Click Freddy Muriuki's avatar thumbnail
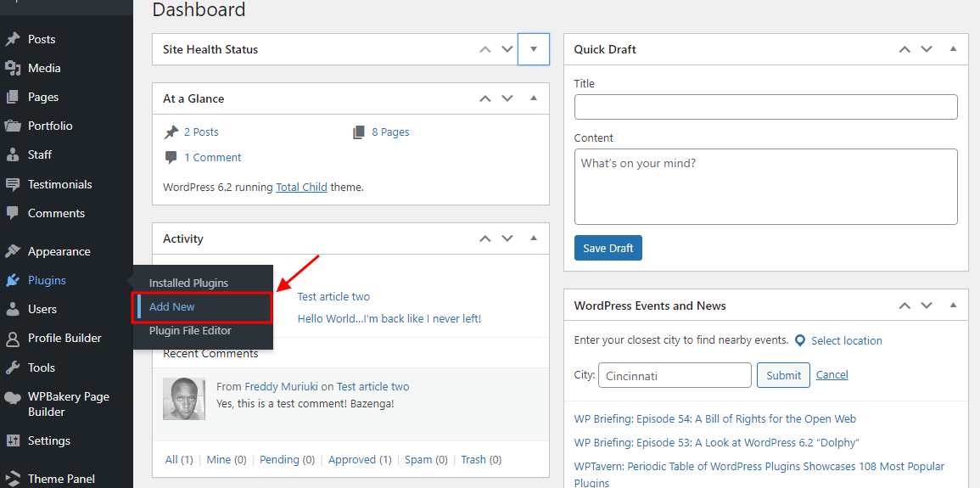The height and width of the screenshot is (488, 980). (184, 399)
